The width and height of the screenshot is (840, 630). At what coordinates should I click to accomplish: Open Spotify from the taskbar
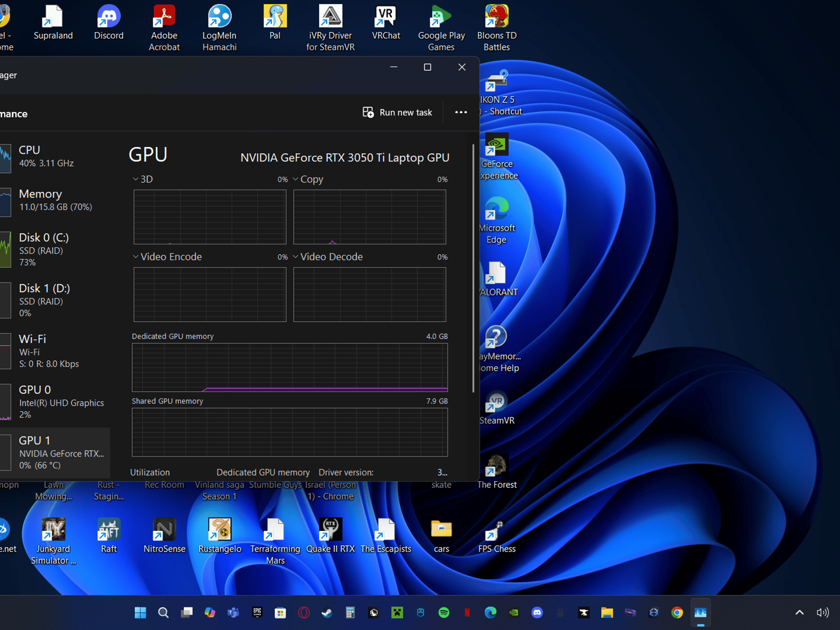444,612
